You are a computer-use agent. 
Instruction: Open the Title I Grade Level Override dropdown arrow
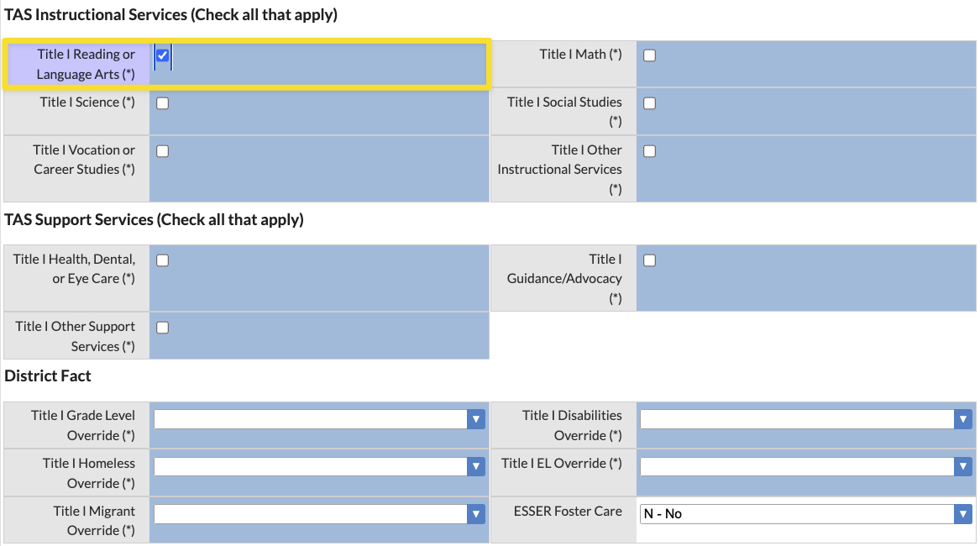tap(475, 419)
